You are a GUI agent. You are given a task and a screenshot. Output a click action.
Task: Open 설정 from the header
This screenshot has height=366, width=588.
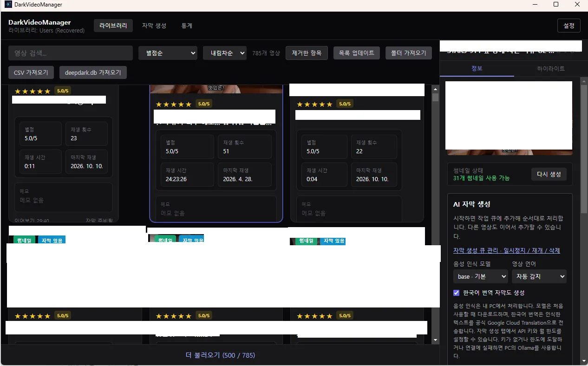569,26
